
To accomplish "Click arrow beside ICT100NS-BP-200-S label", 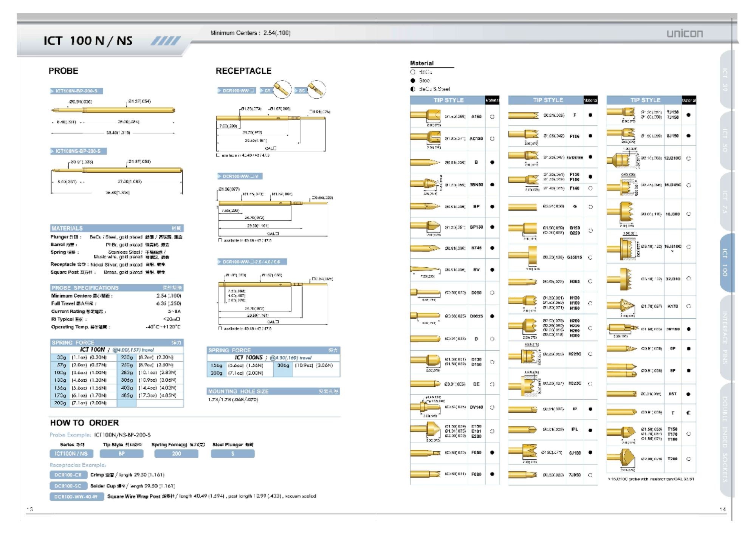I will coord(52,151).
